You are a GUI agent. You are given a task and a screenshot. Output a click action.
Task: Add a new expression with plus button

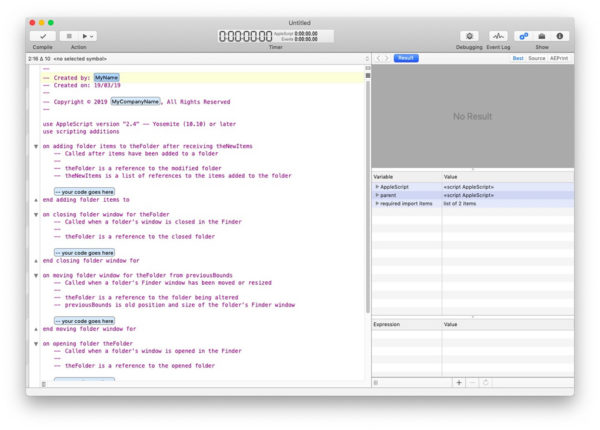[x=459, y=383]
